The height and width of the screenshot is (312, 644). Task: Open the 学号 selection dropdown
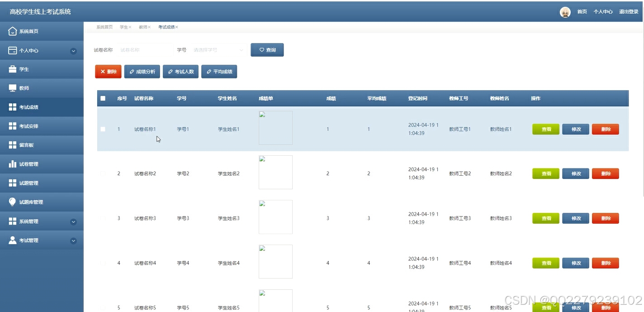218,50
